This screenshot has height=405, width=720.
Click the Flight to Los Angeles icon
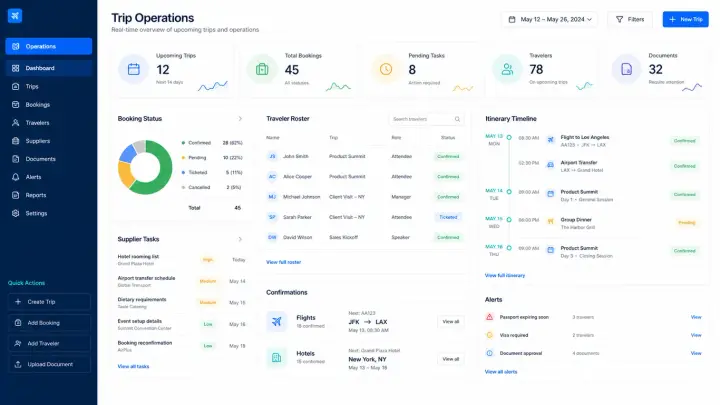550,140
